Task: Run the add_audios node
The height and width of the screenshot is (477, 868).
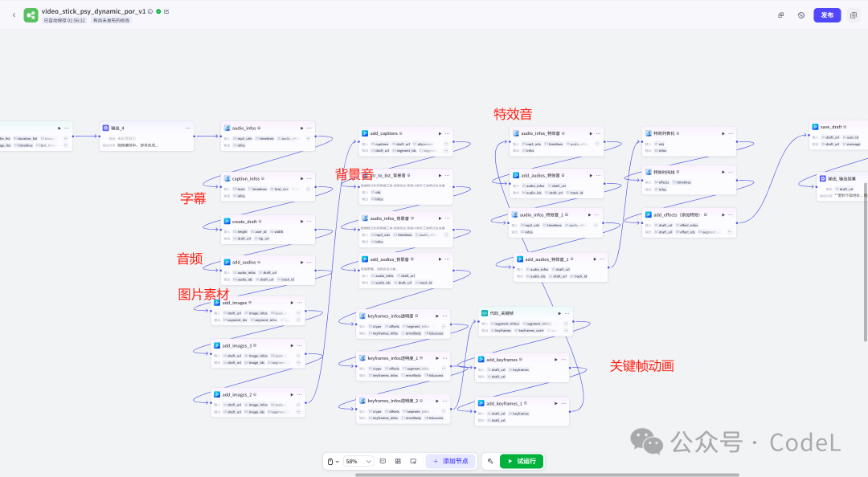Action: coord(301,263)
